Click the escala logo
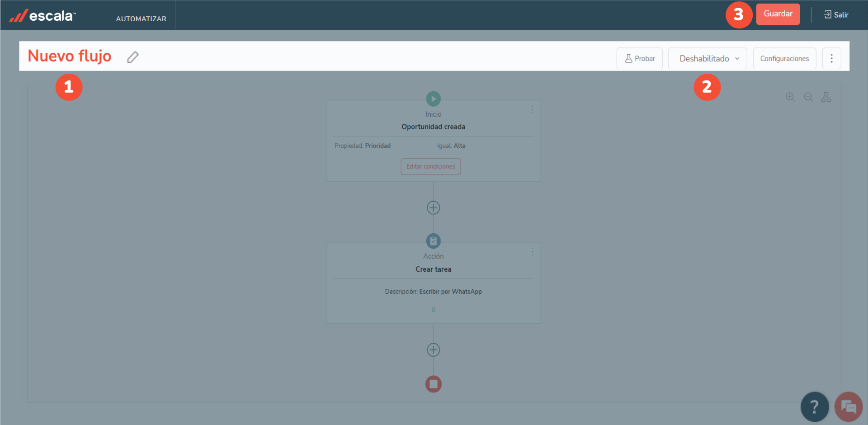868x425 pixels. click(x=42, y=16)
